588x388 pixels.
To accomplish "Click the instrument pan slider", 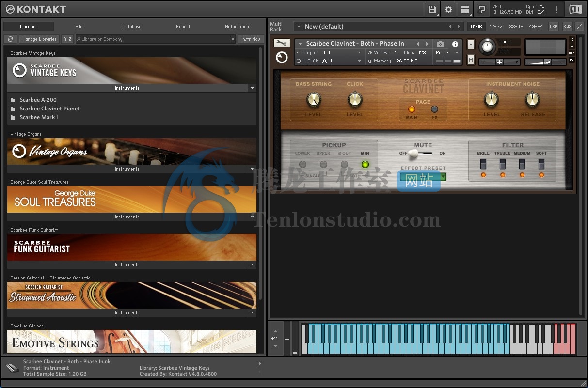I will 499,62.
